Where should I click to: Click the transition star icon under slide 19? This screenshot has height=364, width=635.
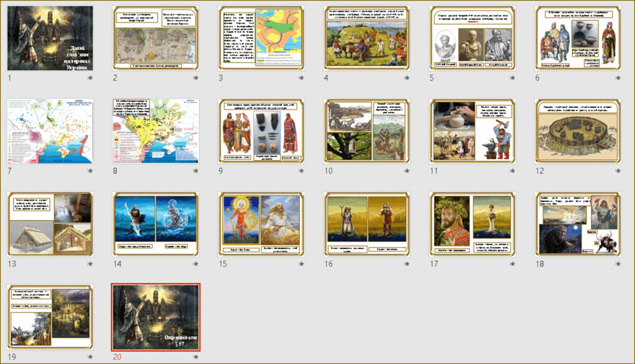[x=91, y=357]
